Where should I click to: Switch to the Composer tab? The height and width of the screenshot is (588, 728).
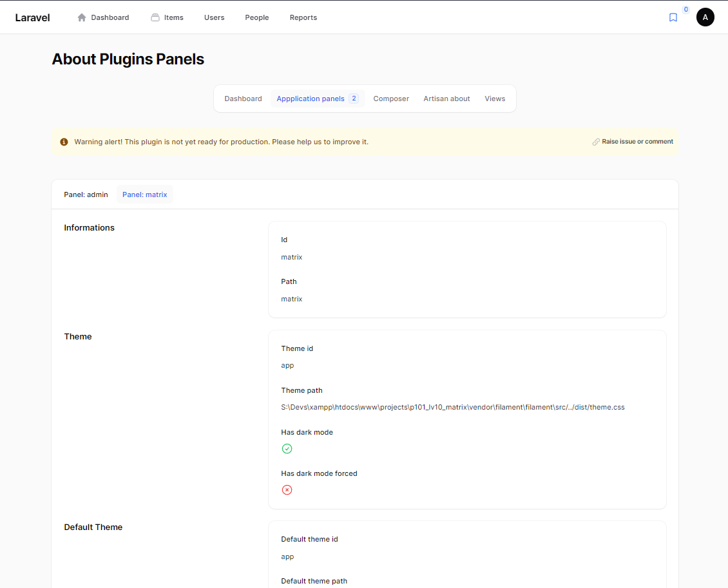click(x=391, y=99)
